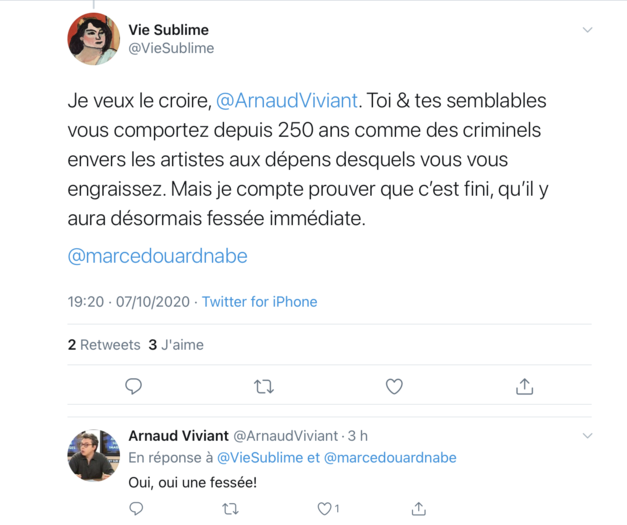The height and width of the screenshot is (525, 627).
Task: View the list of 2 Retweets
Action: 104,344
